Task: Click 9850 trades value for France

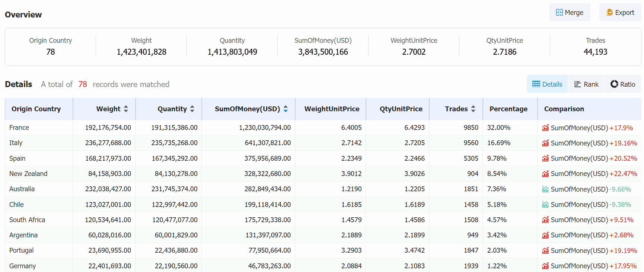Action: point(471,128)
